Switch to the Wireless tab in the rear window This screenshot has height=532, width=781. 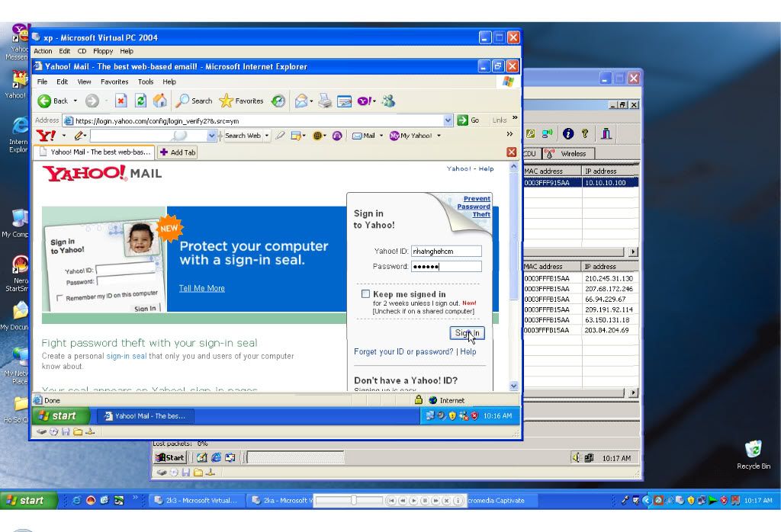(x=568, y=154)
